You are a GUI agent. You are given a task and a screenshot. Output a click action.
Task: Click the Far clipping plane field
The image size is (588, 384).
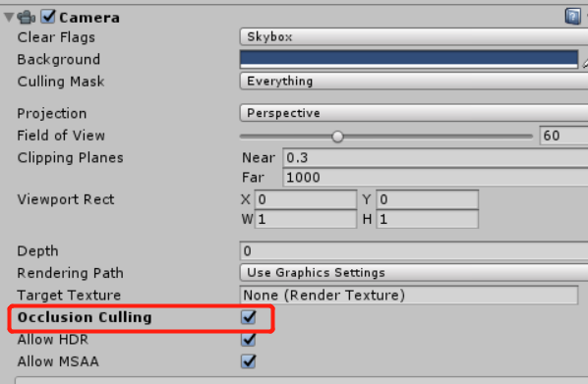point(435,177)
